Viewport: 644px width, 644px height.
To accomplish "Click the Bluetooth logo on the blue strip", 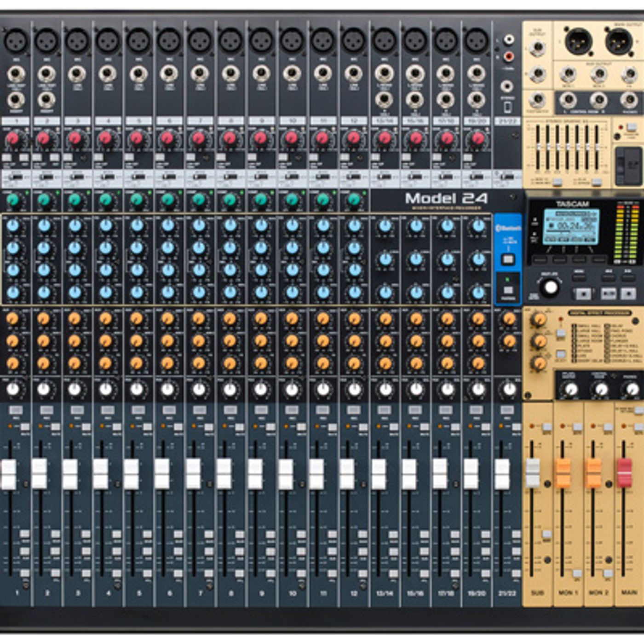I will [508, 228].
